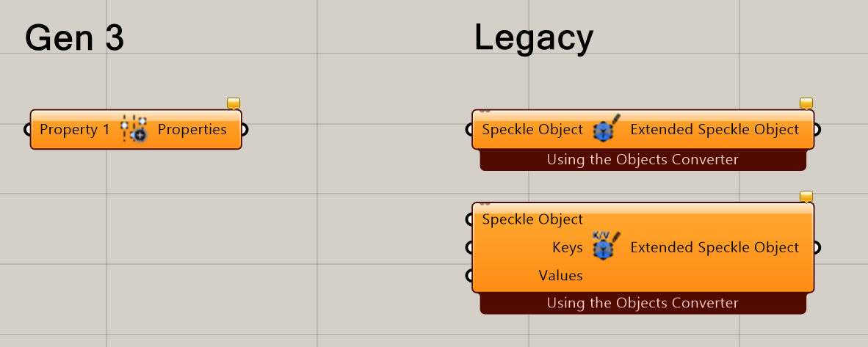Click the K/V cube icon on the lower Legacy component

point(607,246)
